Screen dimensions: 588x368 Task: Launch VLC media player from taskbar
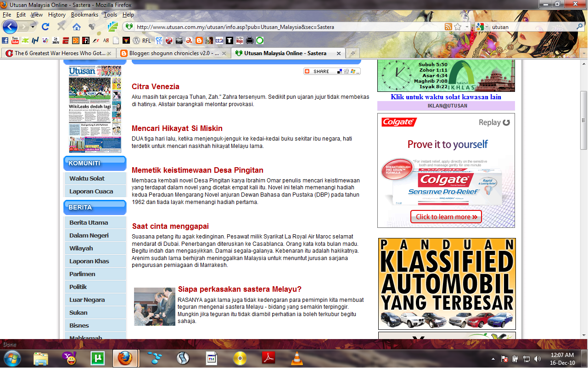coord(297,358)
